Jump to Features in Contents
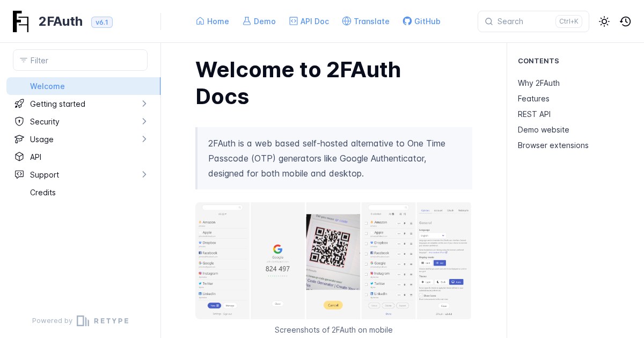This screenshot has width=644, height=338. pyautogui.click(x=533, y=99)
